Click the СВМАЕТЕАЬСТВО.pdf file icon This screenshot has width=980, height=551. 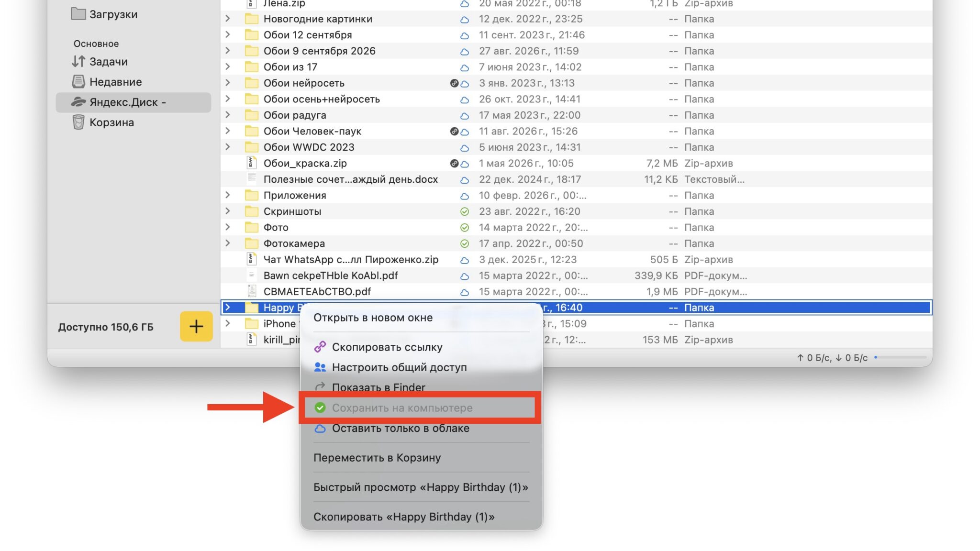coord(251,291)
